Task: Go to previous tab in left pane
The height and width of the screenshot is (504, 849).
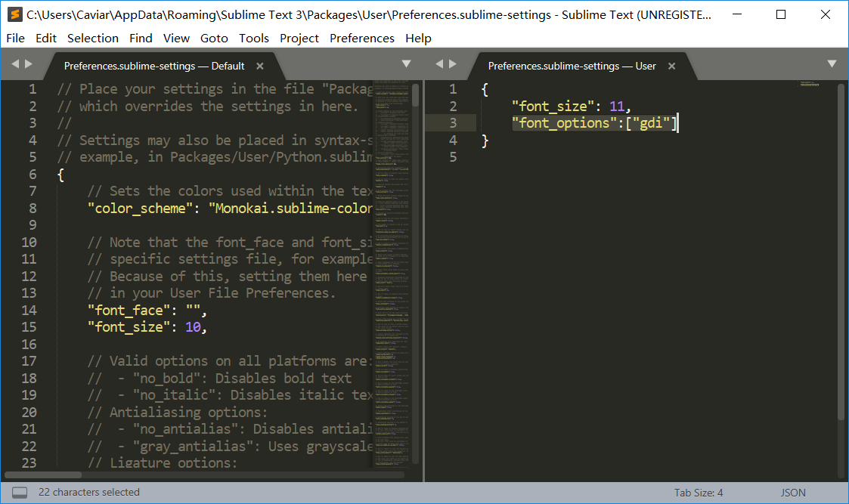Action: click(15, 64)
